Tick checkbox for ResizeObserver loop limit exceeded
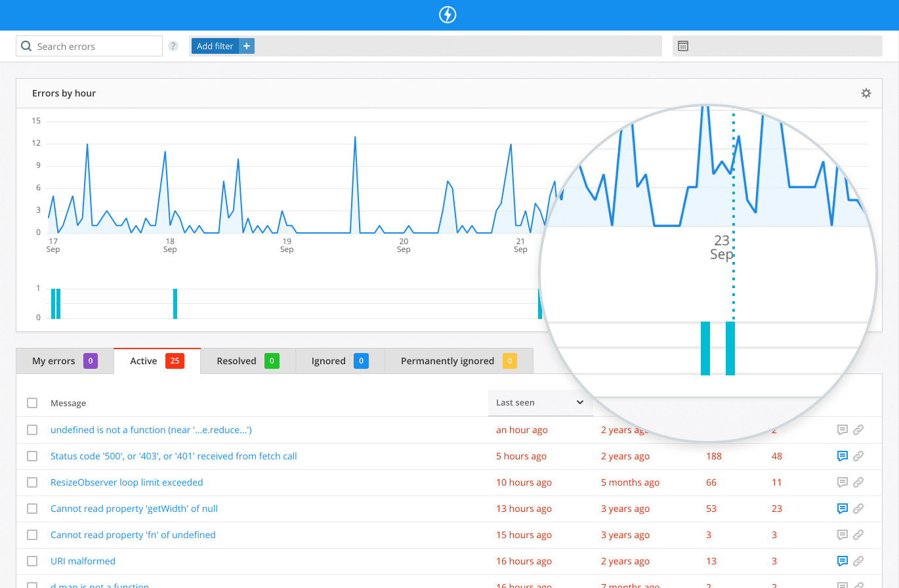 coord(32,482)
